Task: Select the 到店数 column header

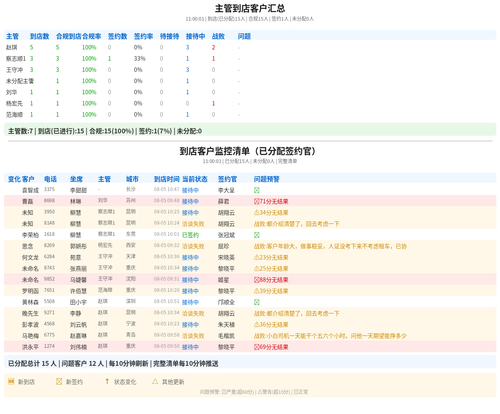Action: click(x=39, y=36)
